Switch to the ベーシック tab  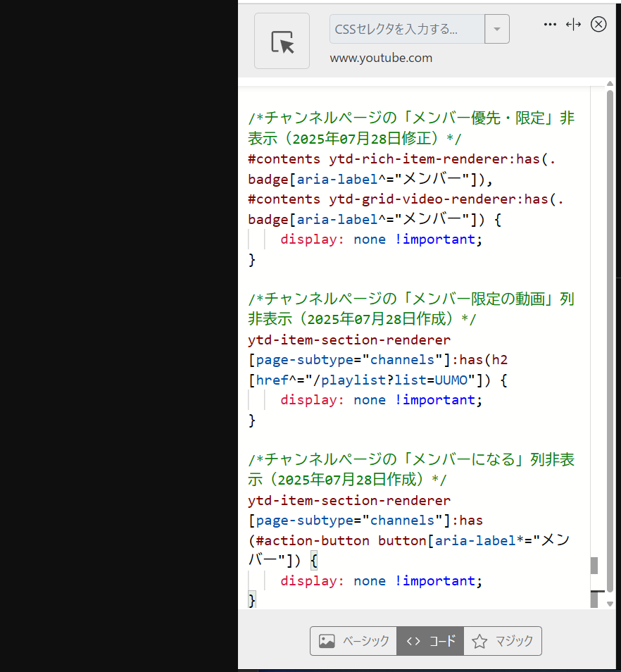(353, 641)
